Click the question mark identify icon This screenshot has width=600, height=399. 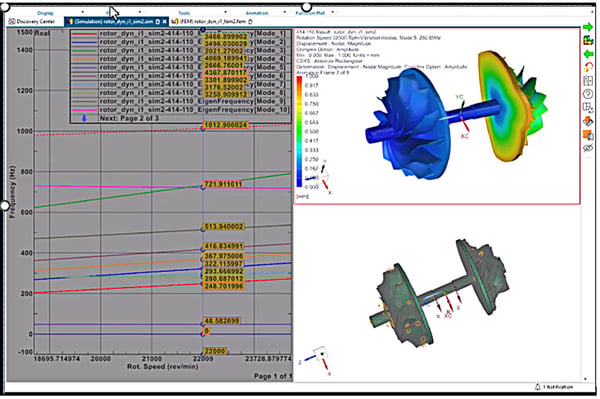pyautogui.click(x=588, y=94)
